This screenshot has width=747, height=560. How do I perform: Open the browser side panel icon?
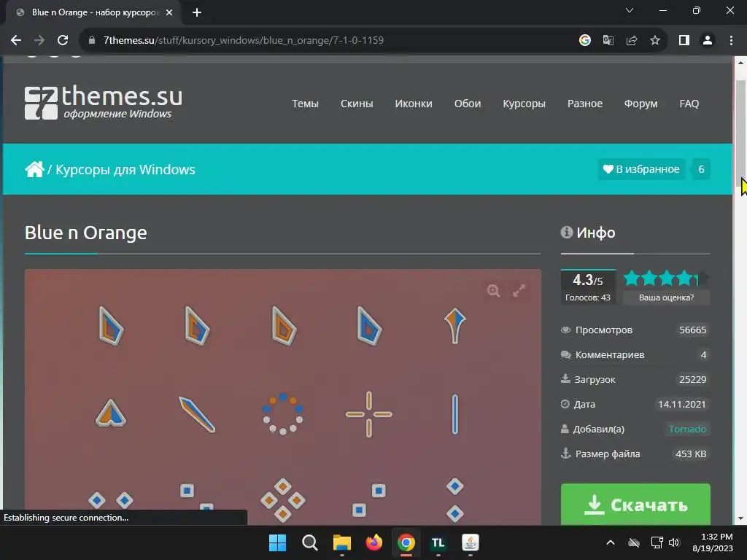click(684, 41)
